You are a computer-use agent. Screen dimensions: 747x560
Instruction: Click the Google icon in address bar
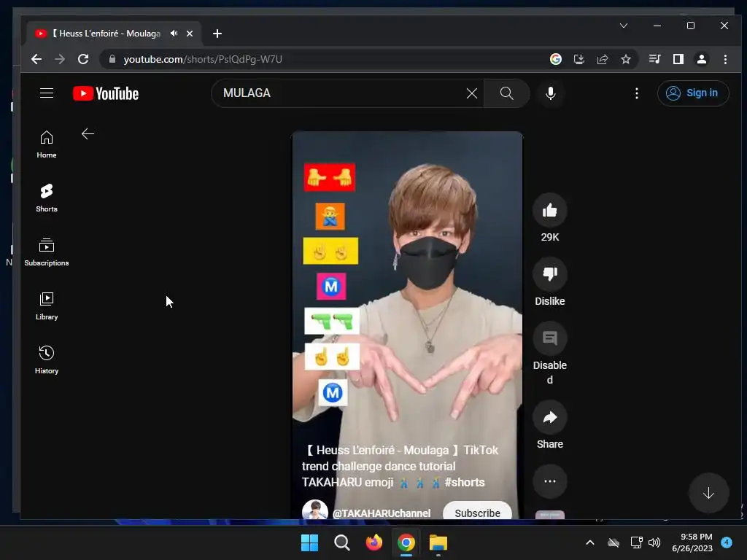click(555, 59)
